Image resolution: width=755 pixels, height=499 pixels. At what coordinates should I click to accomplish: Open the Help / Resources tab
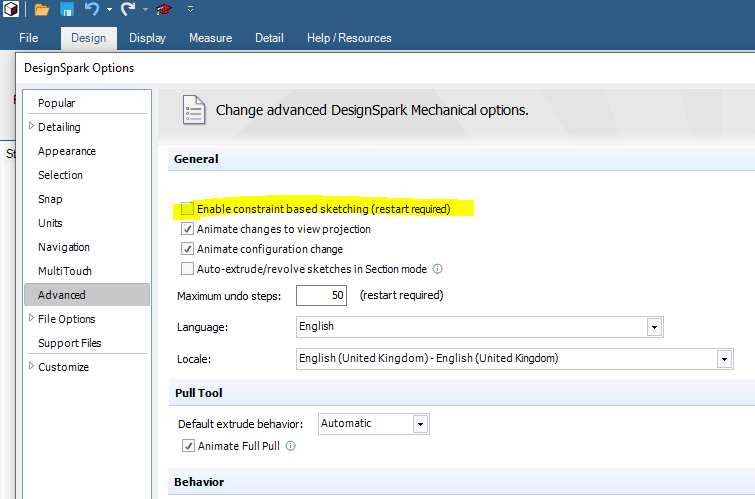349,38
